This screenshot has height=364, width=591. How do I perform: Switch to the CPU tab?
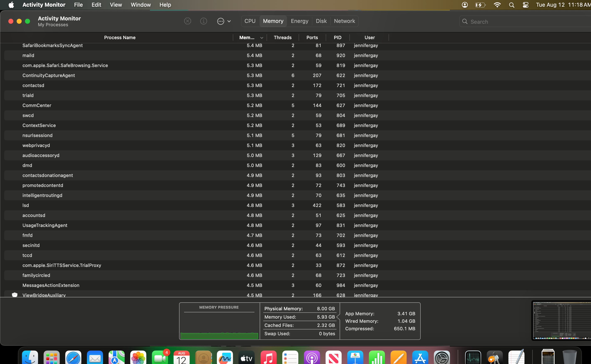[x=250, y=21]
